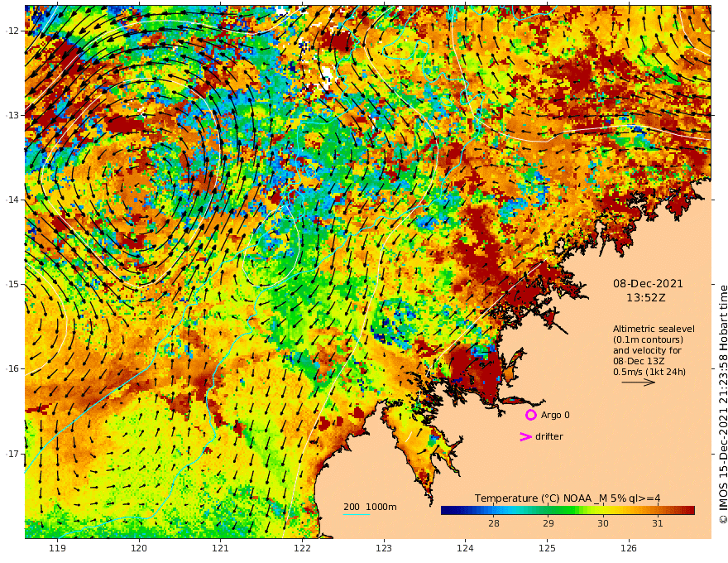728x563 pixels.
Task: Click the latitude axis label -17
Action: (12, 454)
